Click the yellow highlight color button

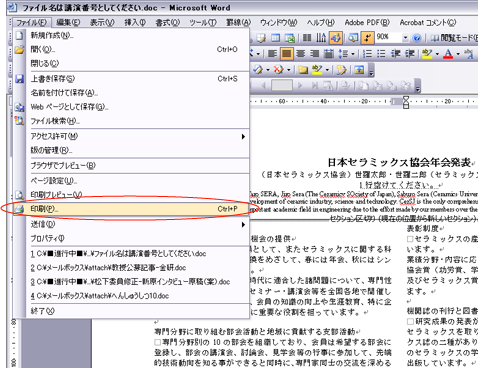[x=427, y=54]
